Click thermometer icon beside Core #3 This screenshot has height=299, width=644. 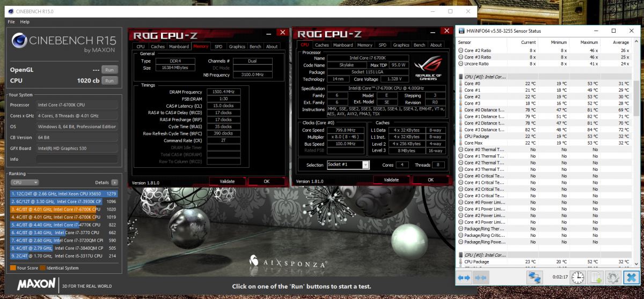[x=461, y=103]
